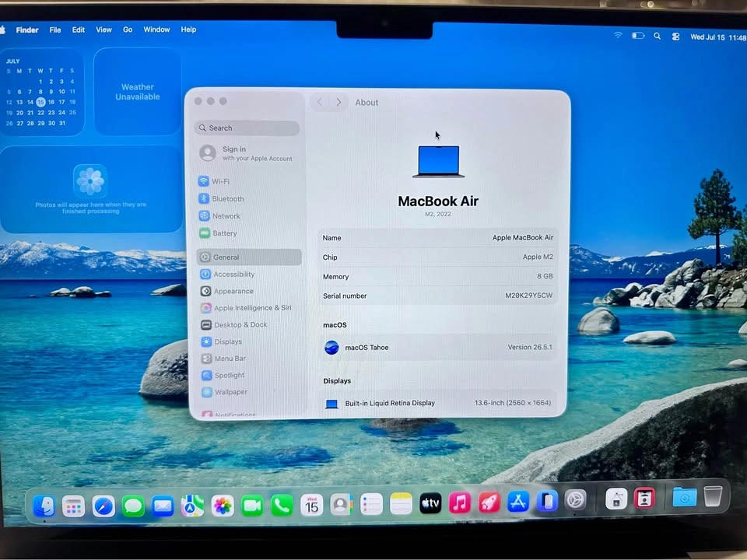Click the Chip row showing Apple M2
747x560 pixels.
tap(437, 257)
